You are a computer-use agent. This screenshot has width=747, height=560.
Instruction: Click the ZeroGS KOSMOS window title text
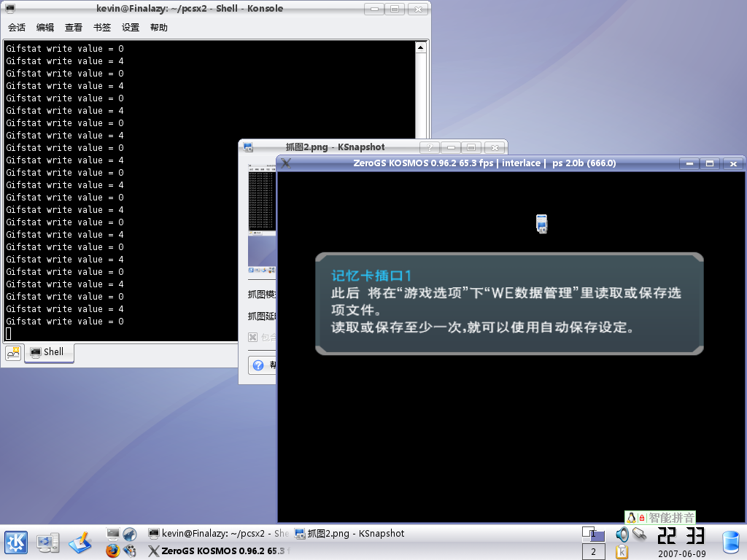484,163
